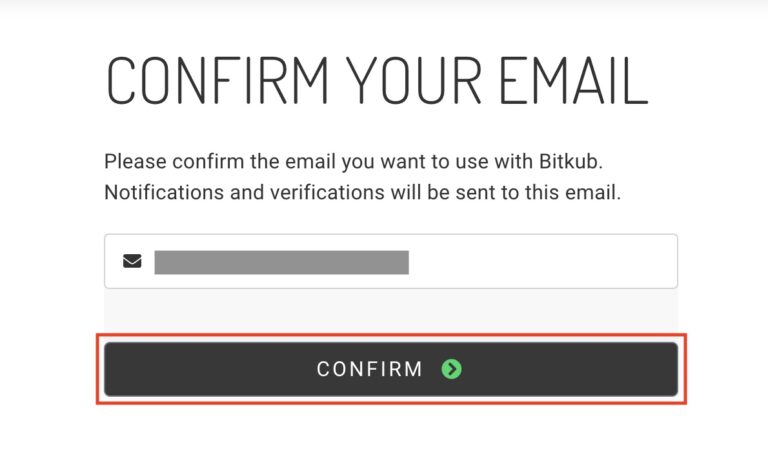This screenshot has height=458, width=768.
Task: Click the envelope icon in the email field
Action: pyautogui.click(x=132, y=262)
